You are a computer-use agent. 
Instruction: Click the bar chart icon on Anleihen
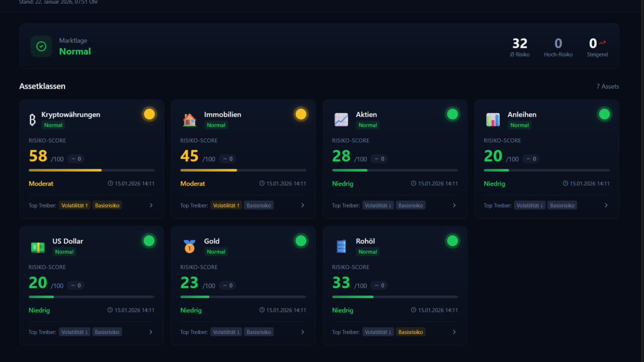493,120
